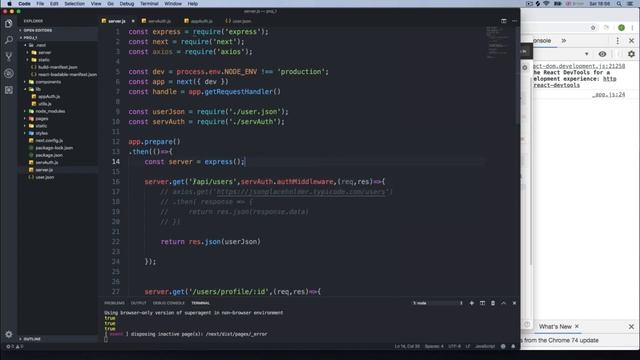The width and height of the screenshot is (640, 360).
Task: Close the terminal panel
Action: pyautogui.click(x=514, y=303)
